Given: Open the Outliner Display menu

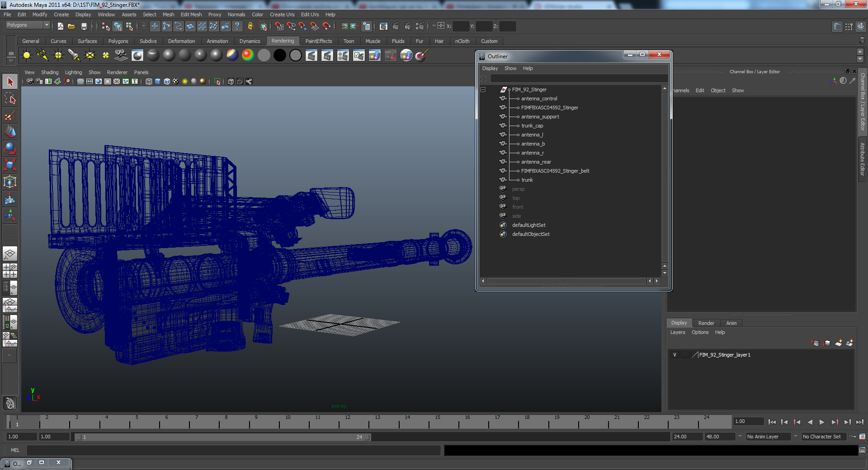Looking at the screenshot, I should [490, 69].
